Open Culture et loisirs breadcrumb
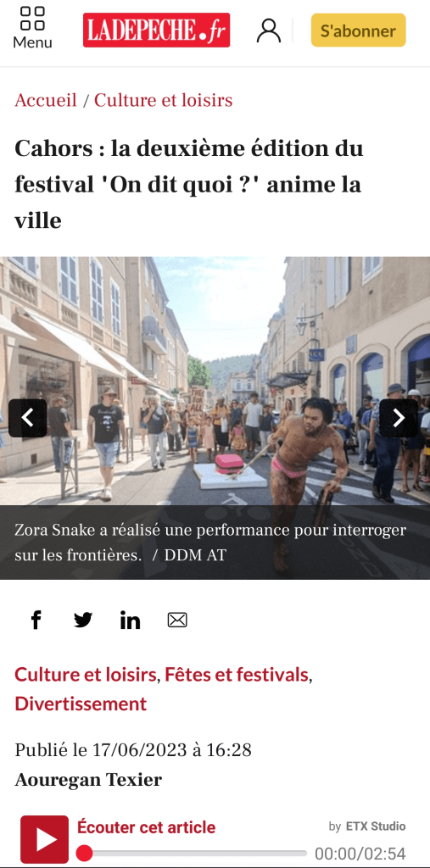Viewport: 430px width, 868px height. tap(164, 100)
